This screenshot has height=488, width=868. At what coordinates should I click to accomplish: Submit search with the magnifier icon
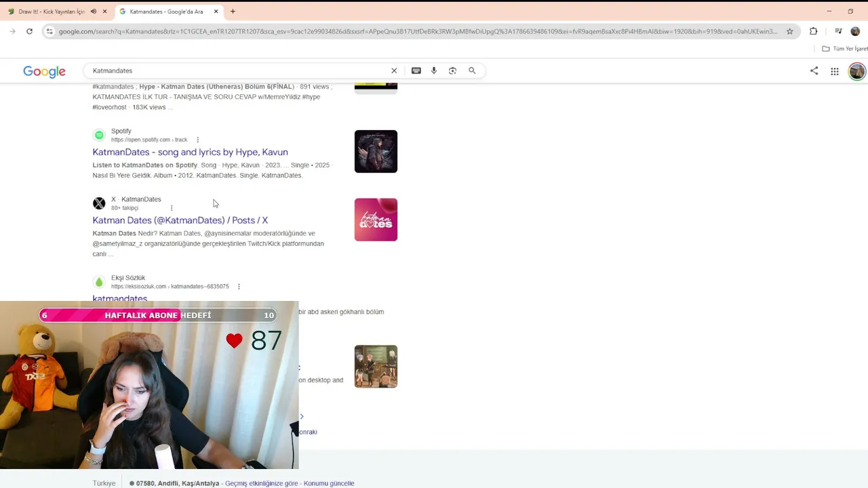click(472, 70)
